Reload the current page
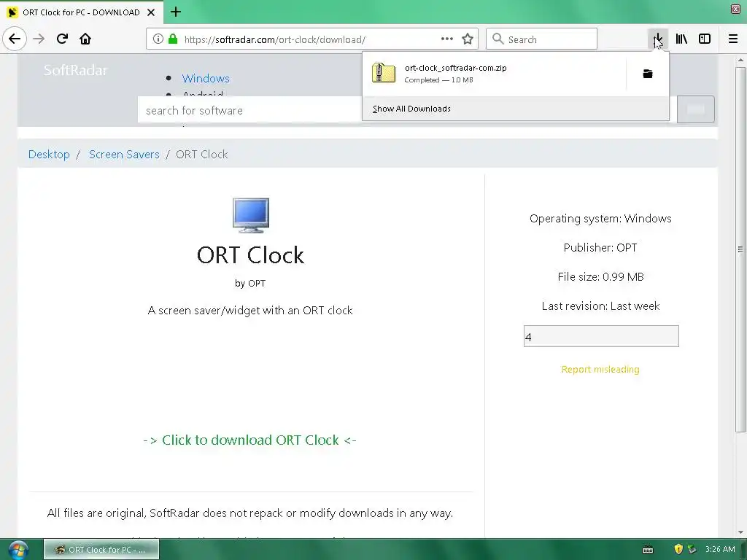 62,39
